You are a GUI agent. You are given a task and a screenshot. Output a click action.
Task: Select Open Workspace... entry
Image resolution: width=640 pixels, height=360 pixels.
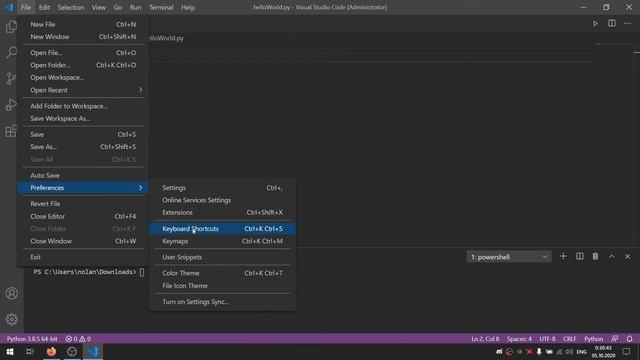click(x=83, y=78)
